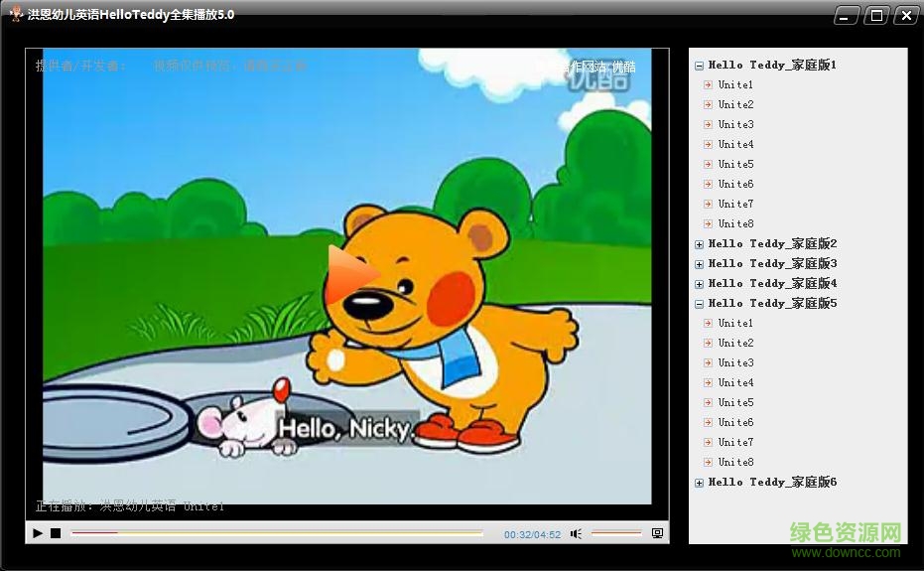924x571 pixels.
Task: Collapse Hello Teddy_家庭版1 tree node
Action: tap(699, 66)
